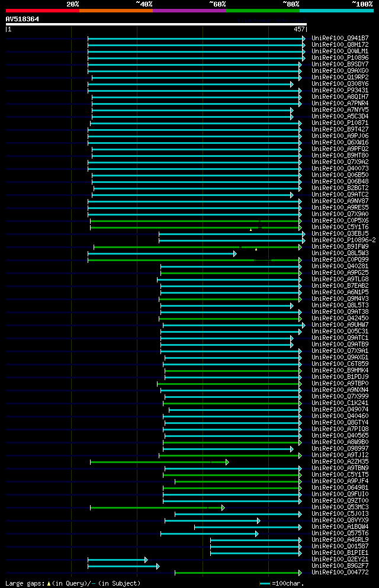Select the UniRef100_O98997 label
379x588 pixels.
340,448
